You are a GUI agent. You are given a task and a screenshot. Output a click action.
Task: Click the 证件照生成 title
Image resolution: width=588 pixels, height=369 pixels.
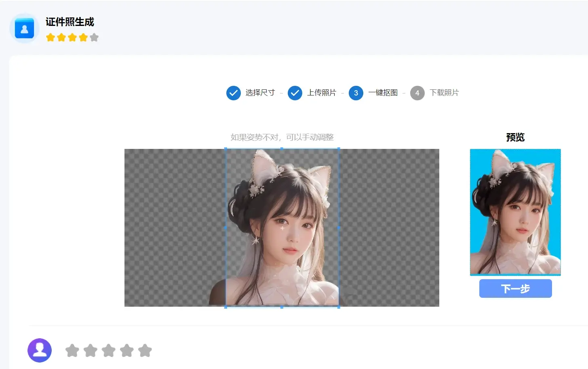tap(70, 22)
